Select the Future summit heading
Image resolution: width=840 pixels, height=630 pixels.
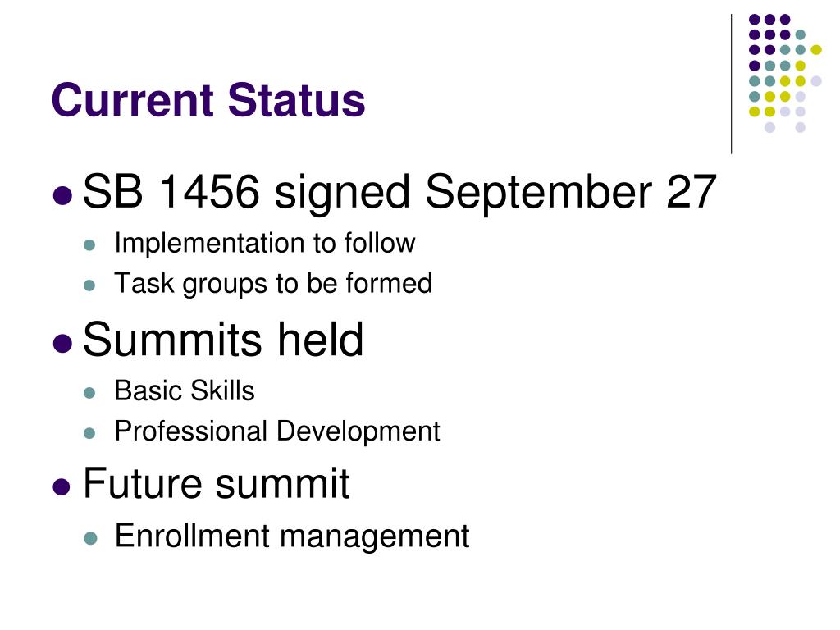pyautogui.click(x=217, y=483)
